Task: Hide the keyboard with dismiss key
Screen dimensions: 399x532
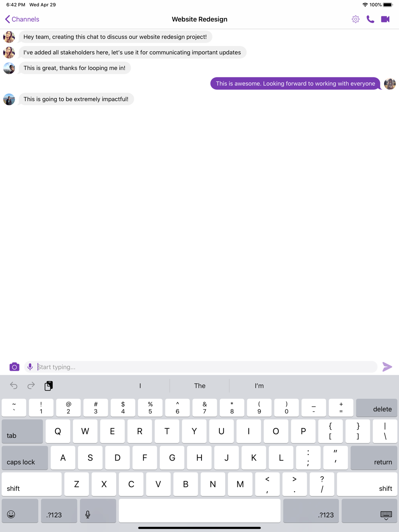Action: [369, 511]
